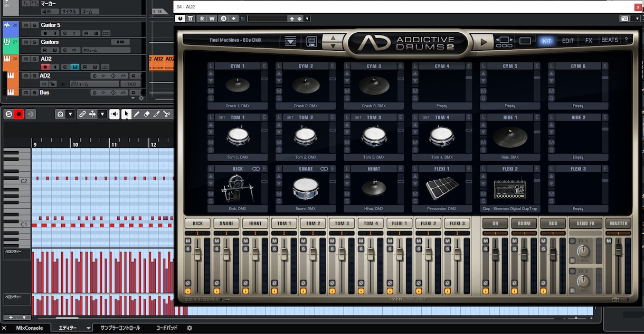Click the Addictive Drums play button
644x334 pixels.
pos(484,42)
